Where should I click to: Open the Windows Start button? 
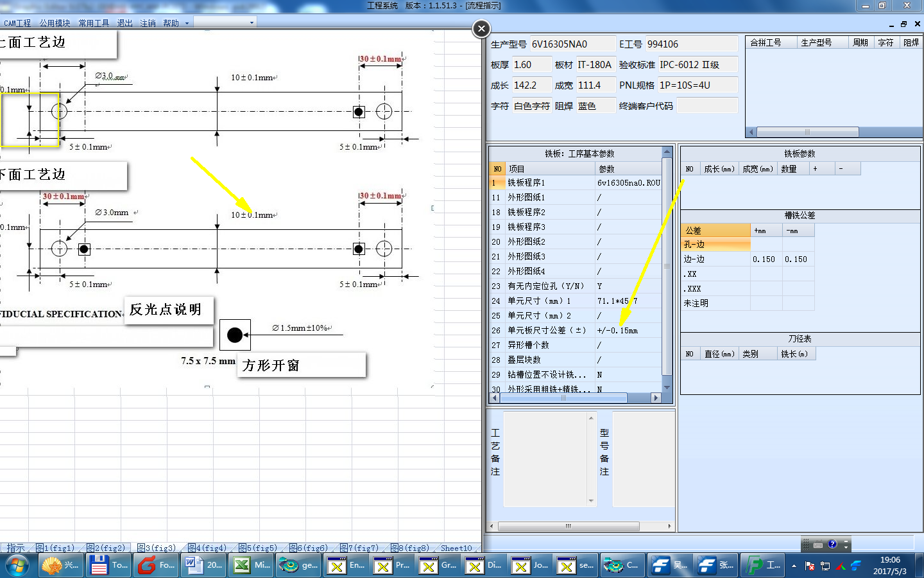17,565
